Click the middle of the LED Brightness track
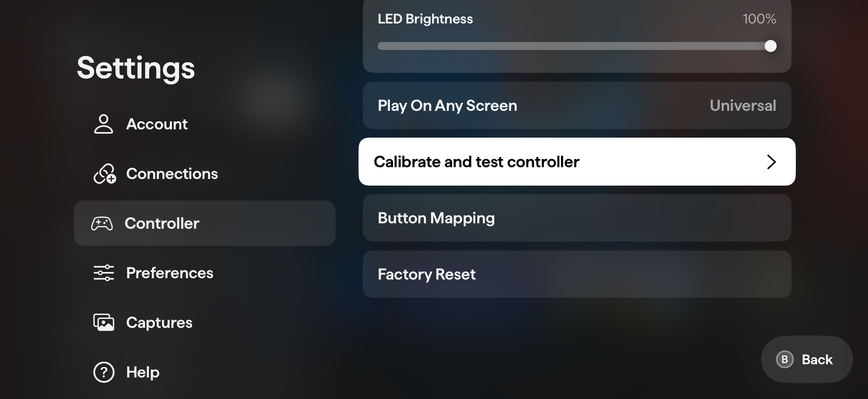Image resolution: width=868 pixels, height=399 pixels. 577,46
